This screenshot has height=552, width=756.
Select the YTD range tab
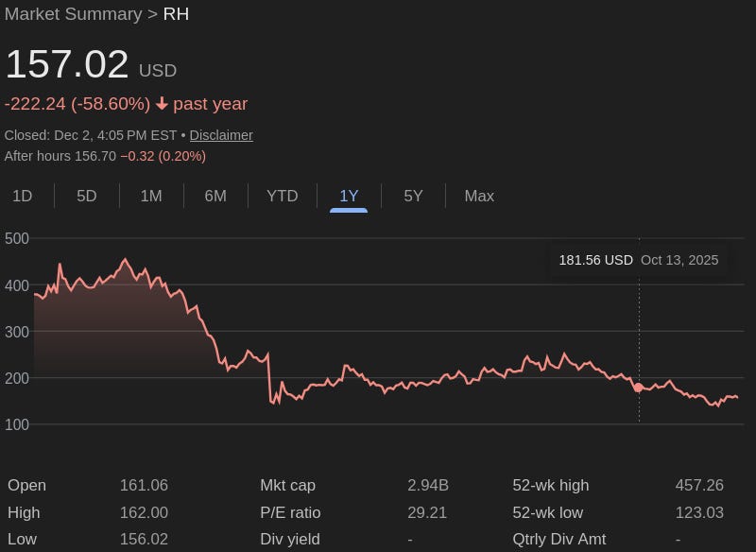pyautogui.click(x=282, y=197)
